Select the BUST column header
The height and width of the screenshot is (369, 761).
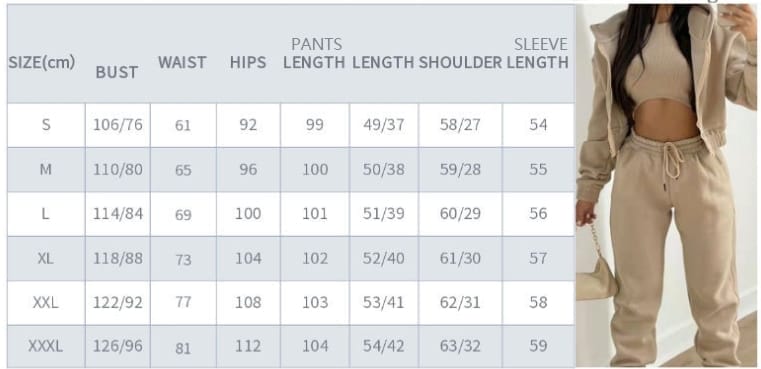[x=116, y=72]
